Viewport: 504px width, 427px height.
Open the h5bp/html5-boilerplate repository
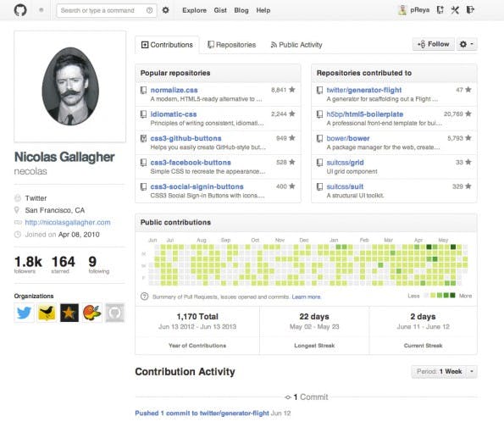(x=365, y=114)
